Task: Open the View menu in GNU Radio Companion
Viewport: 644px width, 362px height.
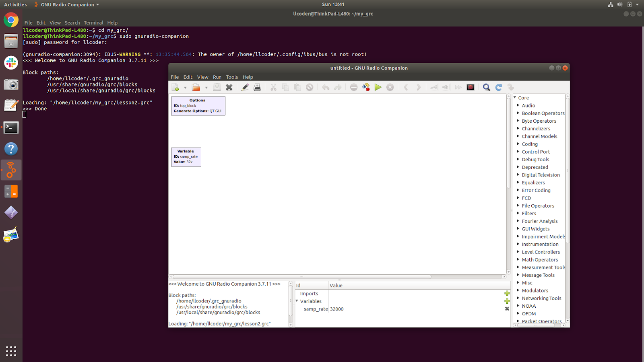Action: coord(203,77)
